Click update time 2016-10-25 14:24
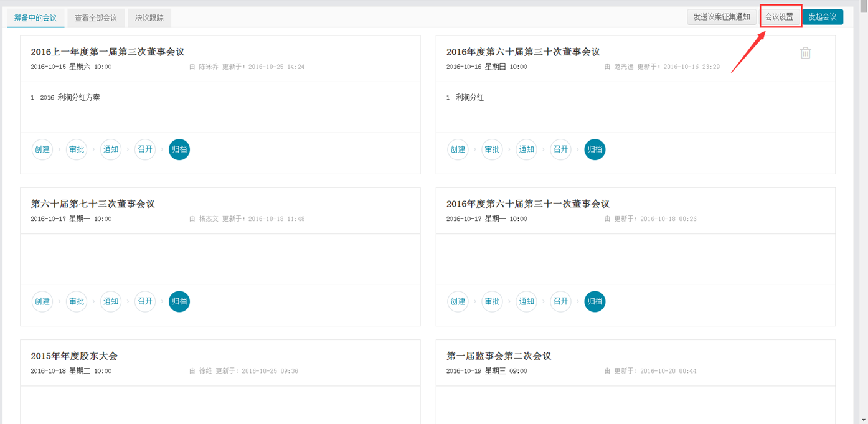The height and width of the screenshot is (424, 868). coord(276,67)
